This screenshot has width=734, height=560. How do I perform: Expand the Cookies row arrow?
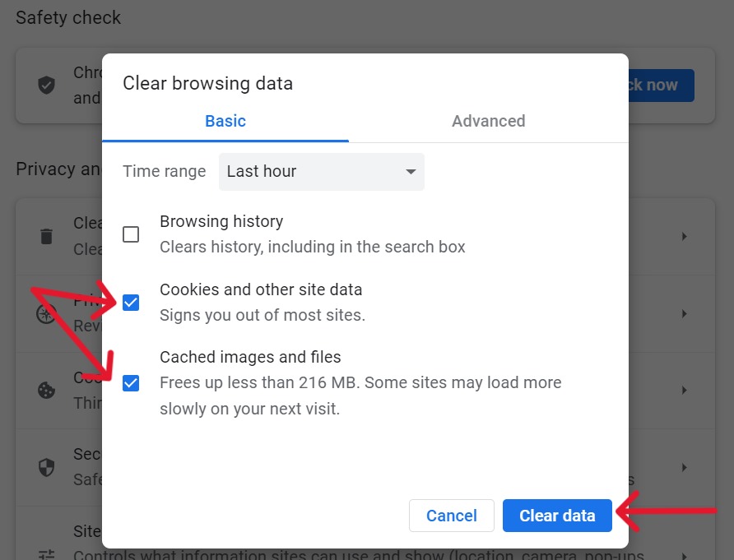click(x=685, y=390)
